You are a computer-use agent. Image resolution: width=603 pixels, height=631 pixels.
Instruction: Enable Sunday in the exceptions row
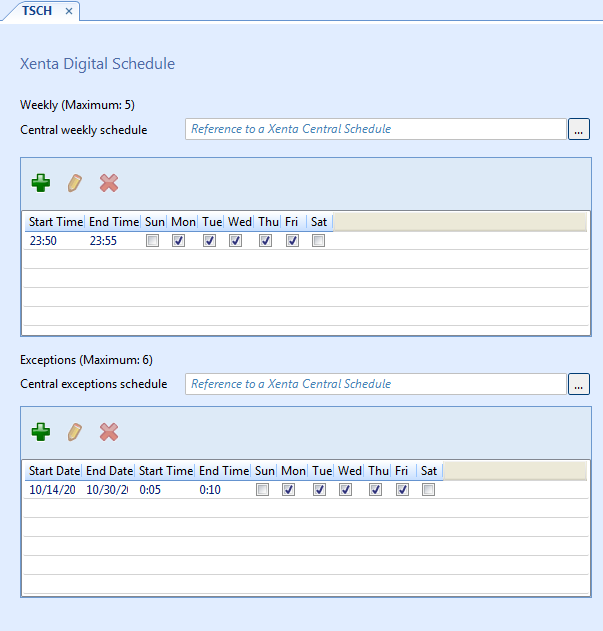click(262, 490)
